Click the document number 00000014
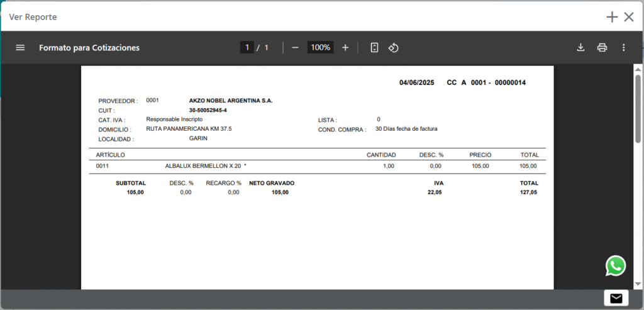 click(x=511, y=83)
